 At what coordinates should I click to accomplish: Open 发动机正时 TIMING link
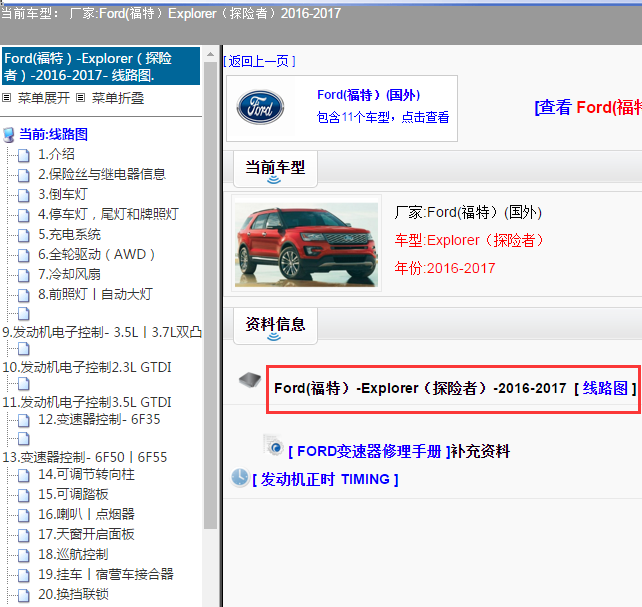325,479
